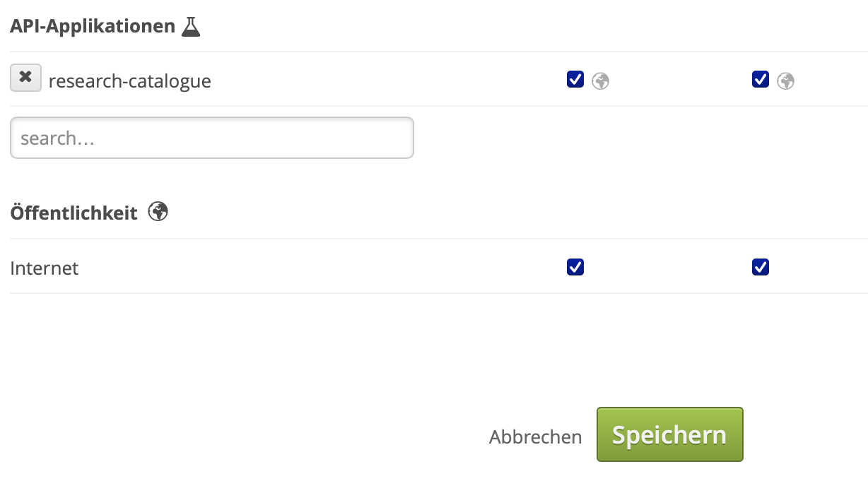Click the right globe icon in research-catalogue row
Viewport: 868px width, 493px height.
(x=785, y=81)
